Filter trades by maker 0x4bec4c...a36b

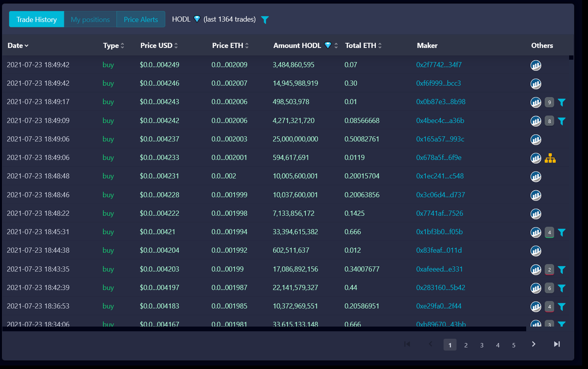click(x=562, y=121)
